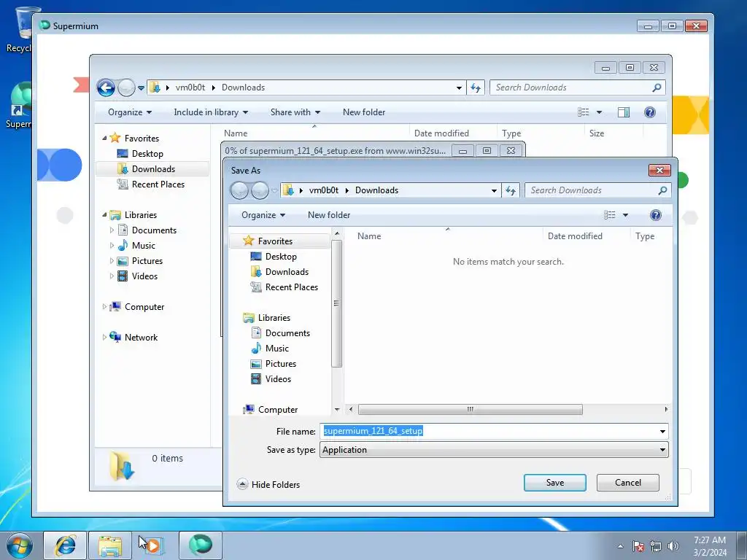The width and height of the screenshot is (747, 560).
Task: Open recent locations dropdown in Explorer window
Action: [141, 88]
